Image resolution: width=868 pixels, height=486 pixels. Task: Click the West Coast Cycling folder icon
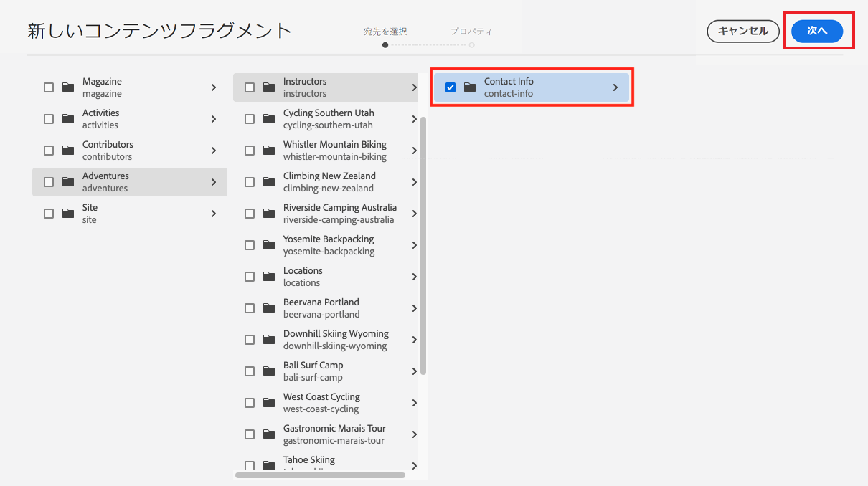[x=269, y=403]
